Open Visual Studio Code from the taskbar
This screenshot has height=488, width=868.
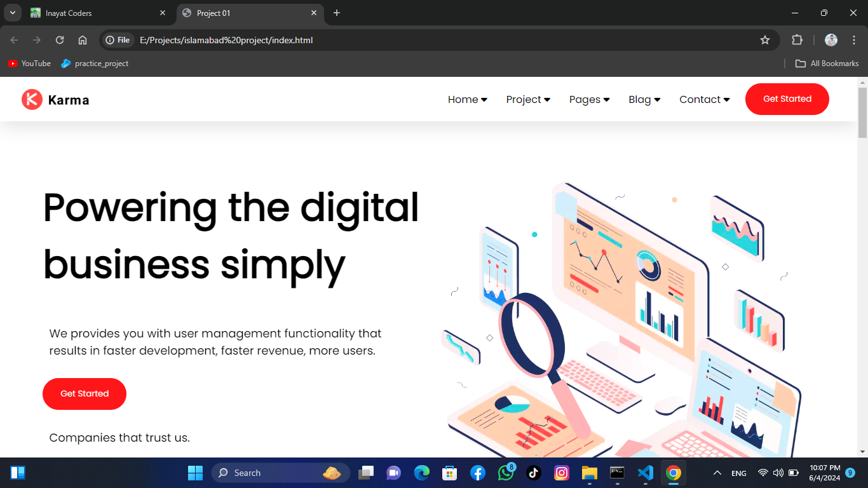pyautogui.click(x=645, y=473)
